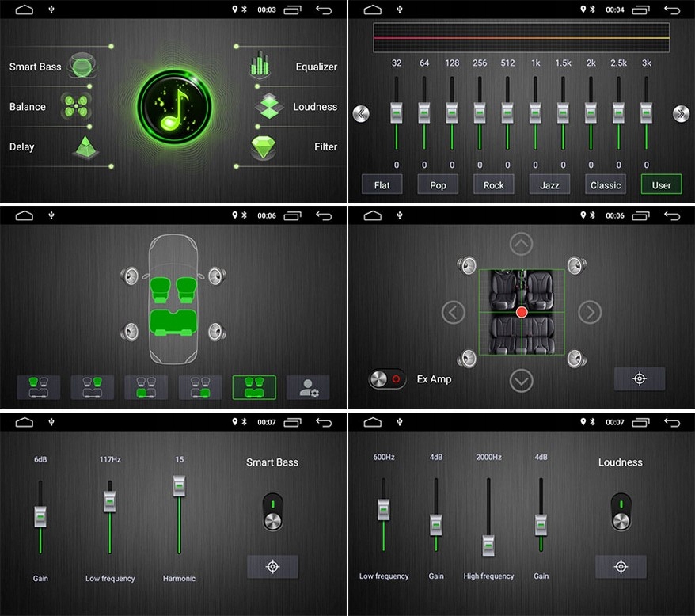
Task: Click the rear bench seat in the car diagram
Action: [173, 322]
